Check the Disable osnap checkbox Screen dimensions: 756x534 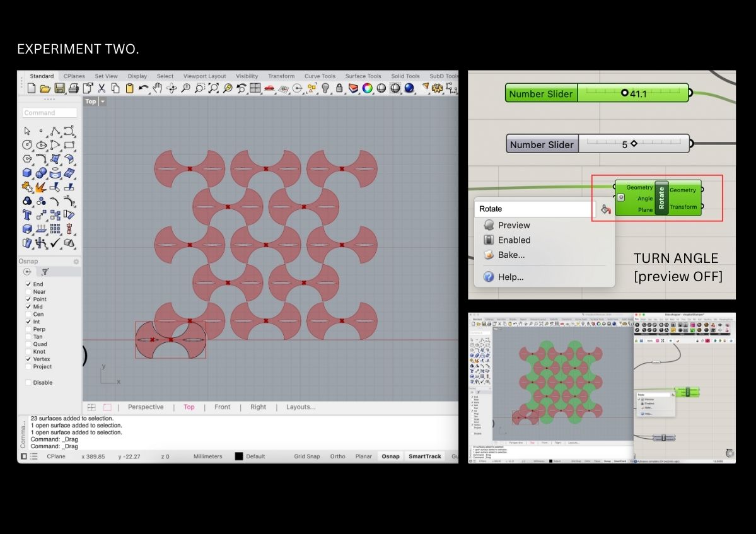click(28, 383)
